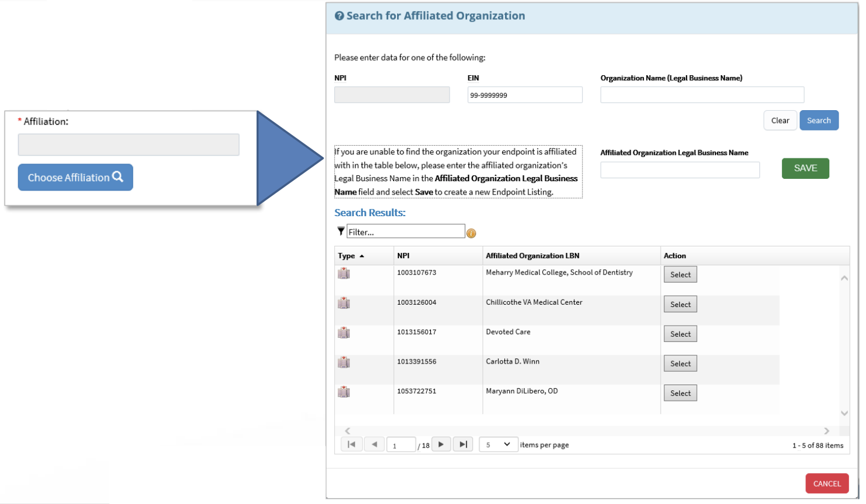
Task: Open the items per page dropdown
Action: pos(499,444)
